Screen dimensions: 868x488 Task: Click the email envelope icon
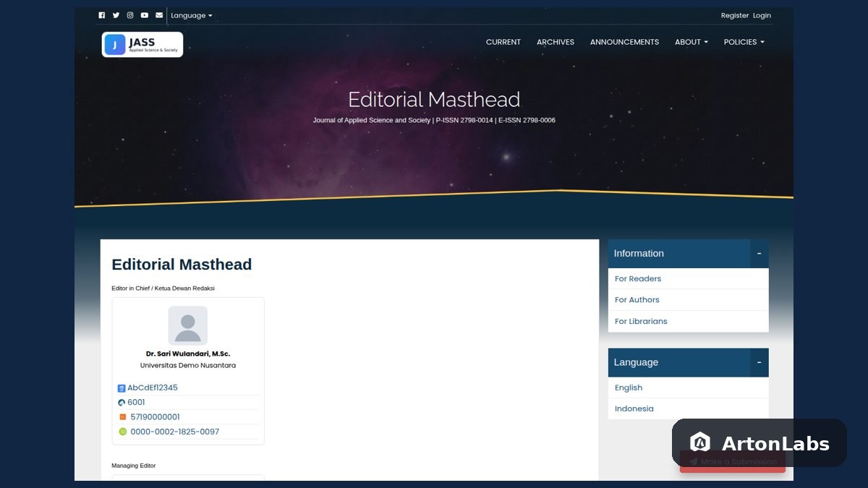tap(159, 15)
